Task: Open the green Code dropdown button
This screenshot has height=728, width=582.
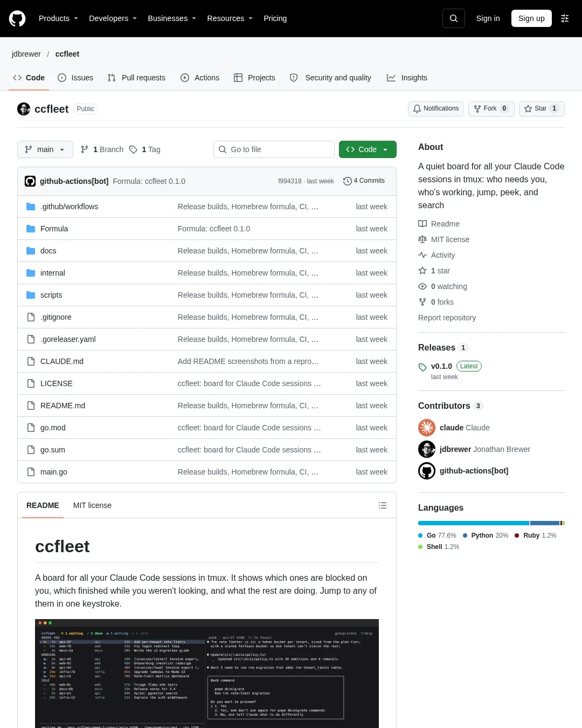Action: tap(368, 149)
